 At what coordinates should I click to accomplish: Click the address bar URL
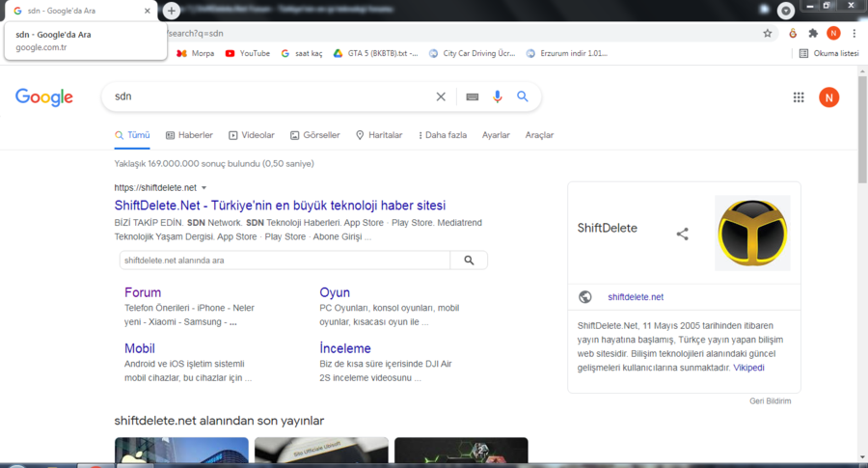click(x=196, y=33)
